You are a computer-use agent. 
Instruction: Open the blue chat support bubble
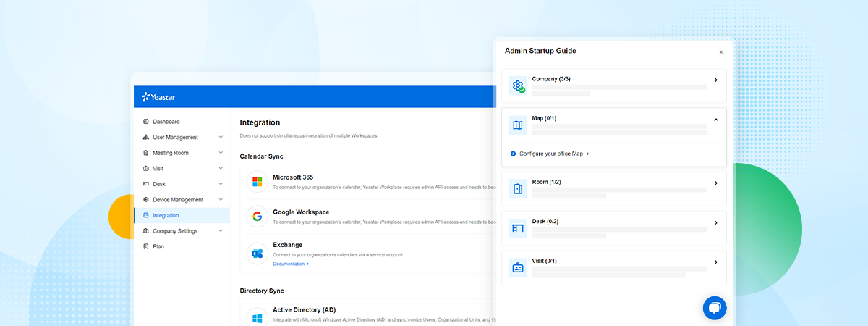715,308
